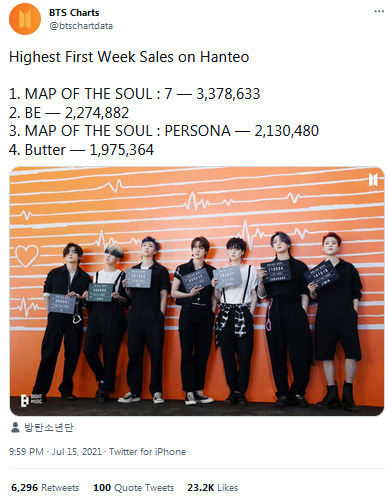
Task: Click the MAP OF THE SOUL : 7 line
Action: (135, 94)
